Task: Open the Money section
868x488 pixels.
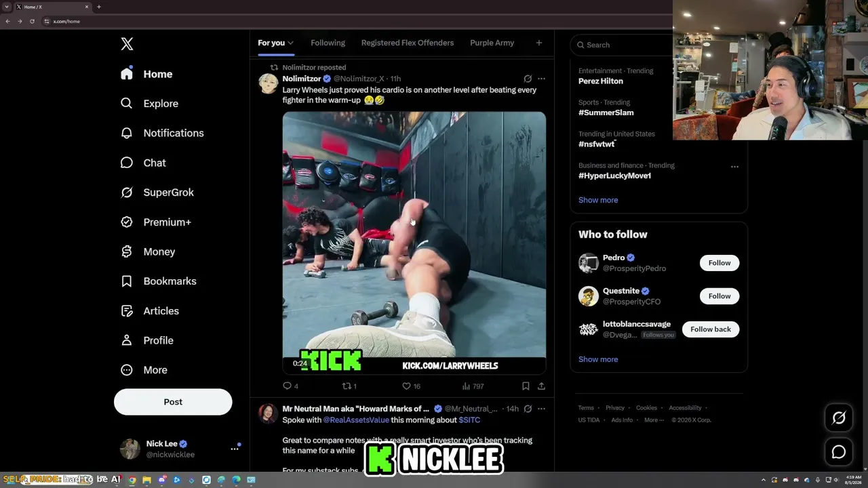Action: click(x=148, y=251)
